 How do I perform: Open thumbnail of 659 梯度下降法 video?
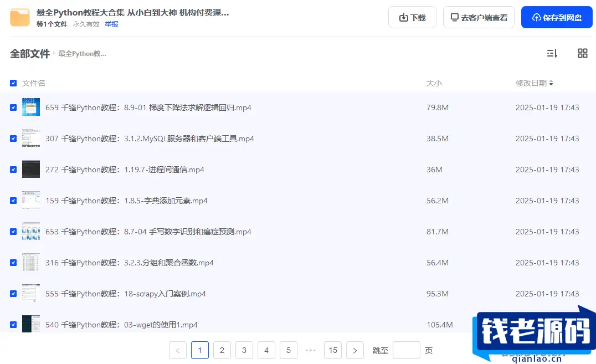click(31, 107)
